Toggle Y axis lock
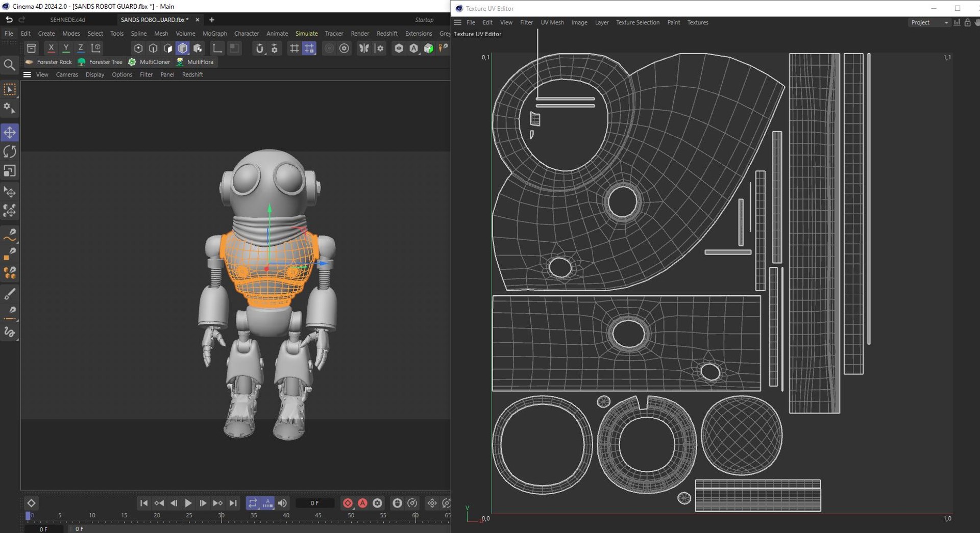This screenshot has width=980, height=533. coord(66,48)
